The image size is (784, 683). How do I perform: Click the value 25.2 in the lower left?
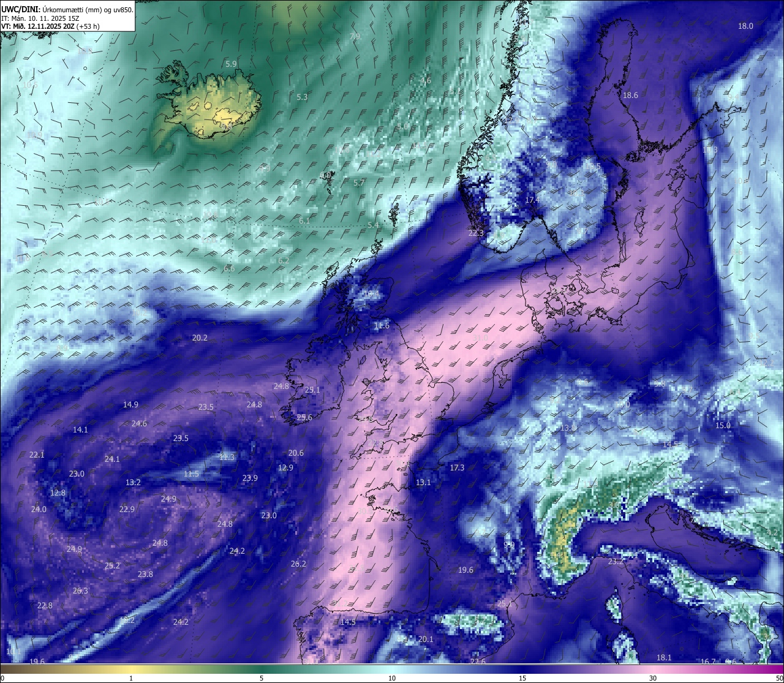pos(112,565)
